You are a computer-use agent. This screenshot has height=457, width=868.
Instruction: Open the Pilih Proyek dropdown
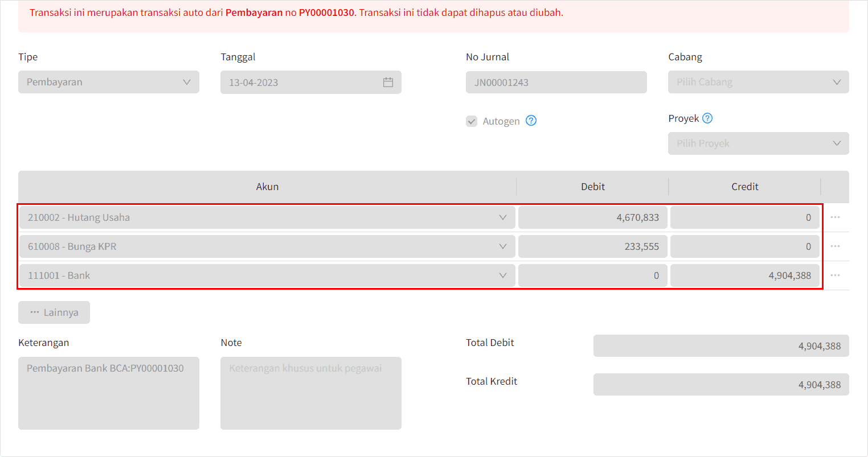tap(759, 143)
